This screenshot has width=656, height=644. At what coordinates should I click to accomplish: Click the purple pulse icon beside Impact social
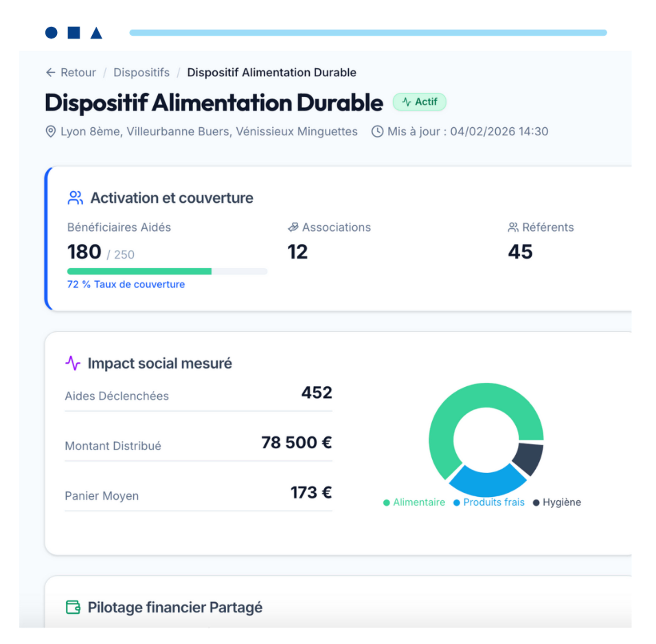pyautogui.click(x=73, y=363)
